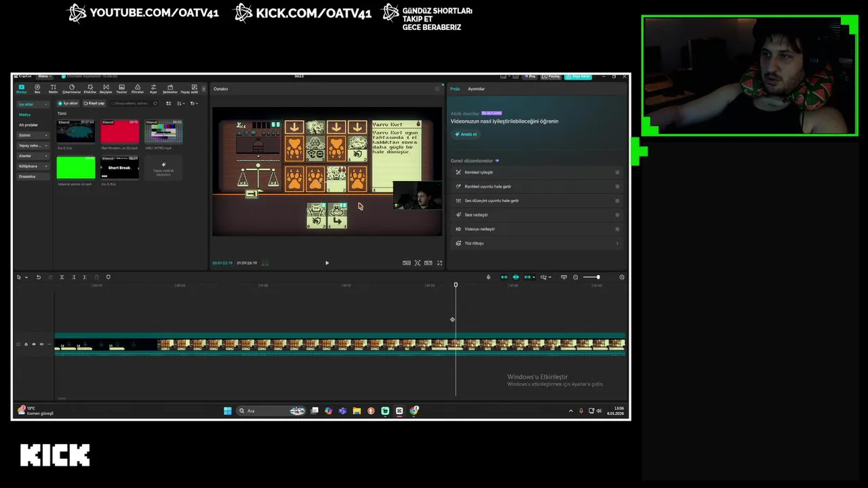Viewport: 868px width, 488px height.
Task: Click the split clip tool in timeline toolbar
Action: pos(62,277)
